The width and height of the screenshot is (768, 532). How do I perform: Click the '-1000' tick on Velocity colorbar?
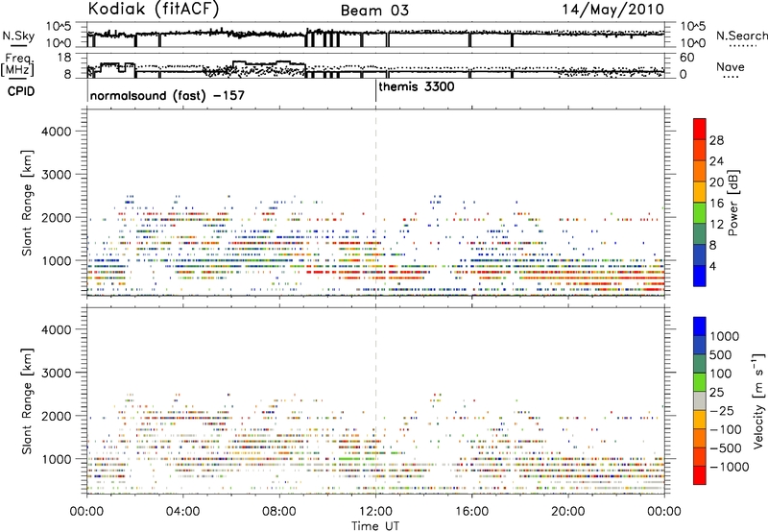click(730, 467)
